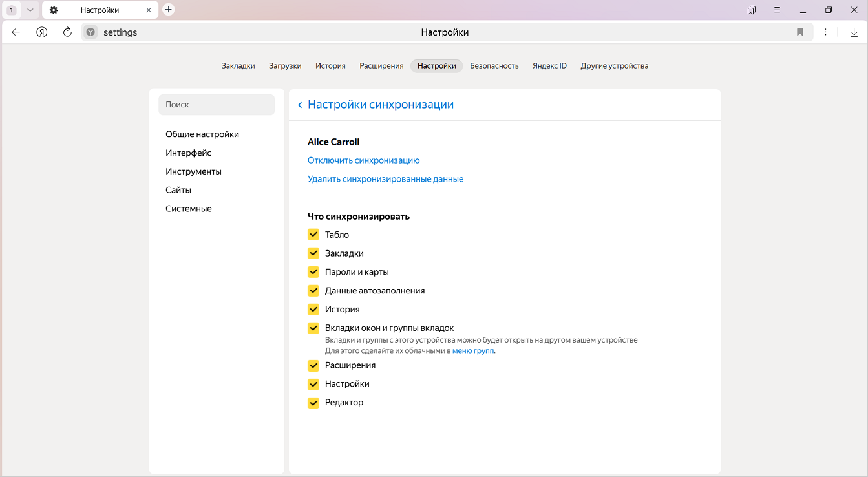Screen dimensions: 868x477
Task: Open the browser hamburger menu icon
Action: coord(778,10)
